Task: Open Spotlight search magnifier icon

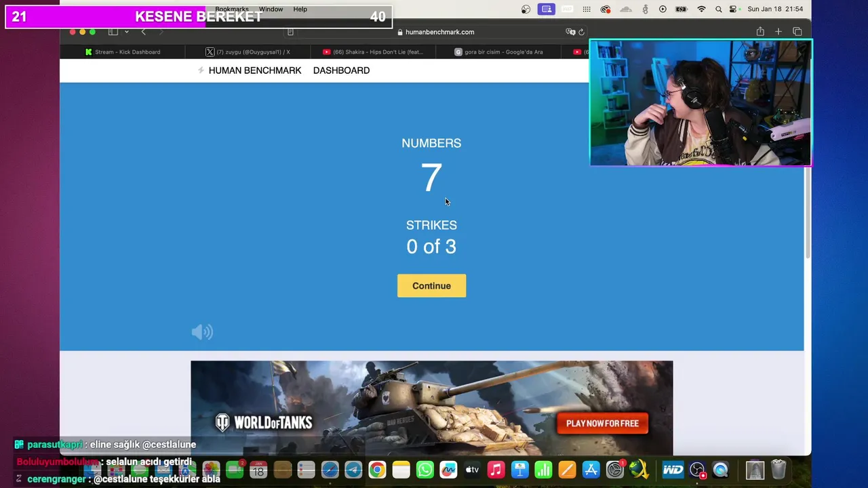Action: tap(718, 9)
